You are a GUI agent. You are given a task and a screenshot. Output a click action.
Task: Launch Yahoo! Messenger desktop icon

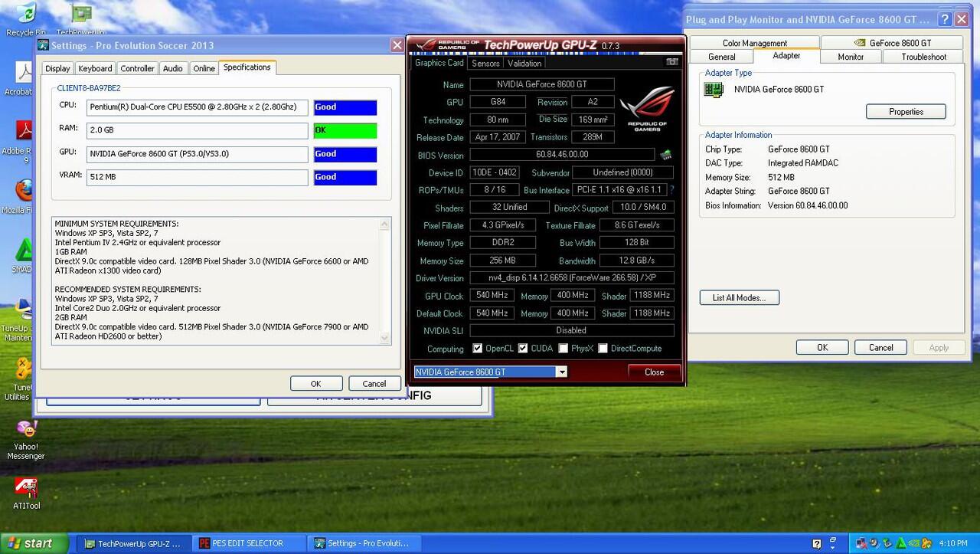click(26, 440)
